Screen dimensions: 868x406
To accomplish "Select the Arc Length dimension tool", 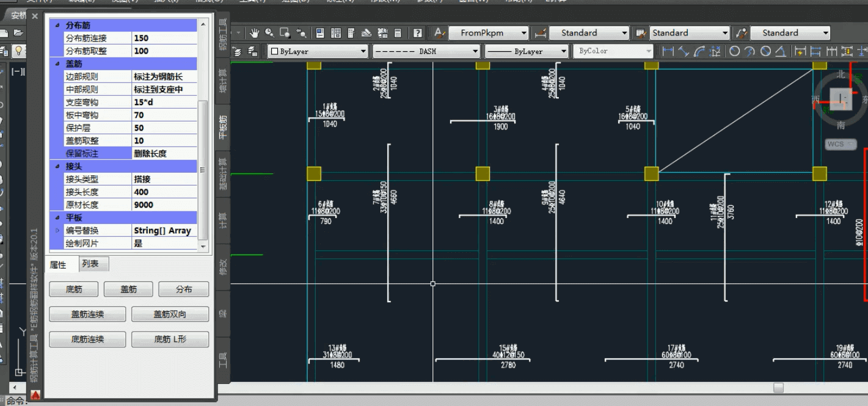I will click(700, 52).
